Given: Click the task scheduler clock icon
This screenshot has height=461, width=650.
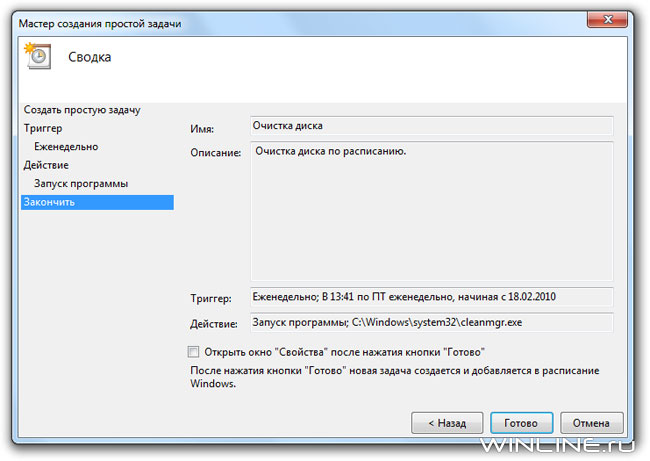Looking at the screenshot, I should click(x=38, y=56).
